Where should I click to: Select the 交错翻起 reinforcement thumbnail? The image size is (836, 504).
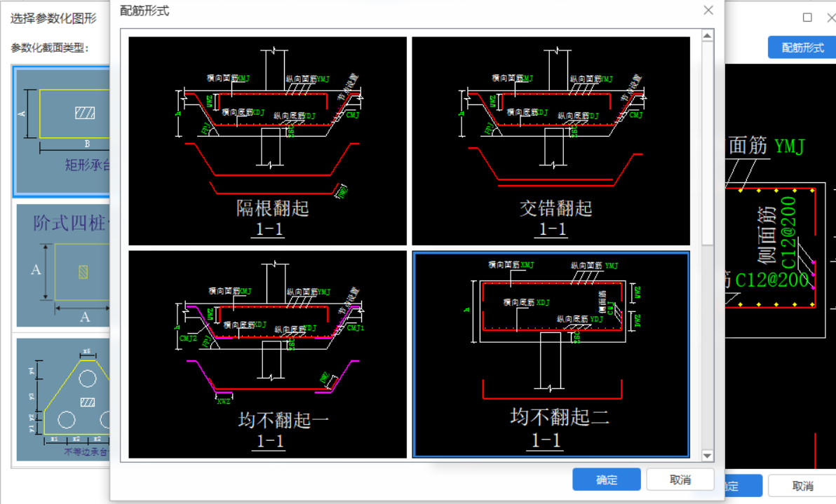[x=551, y=141]
